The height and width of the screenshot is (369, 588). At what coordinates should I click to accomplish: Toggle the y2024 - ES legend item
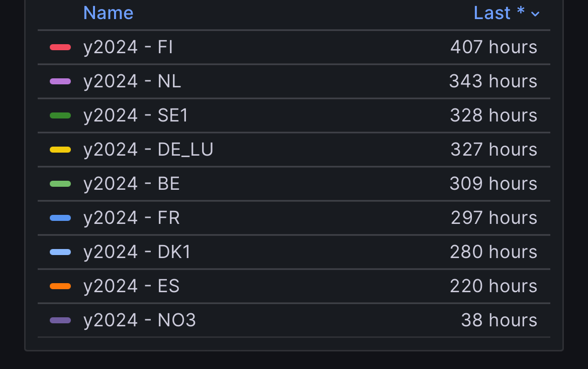pyautogui.click(x=132, y=286)
